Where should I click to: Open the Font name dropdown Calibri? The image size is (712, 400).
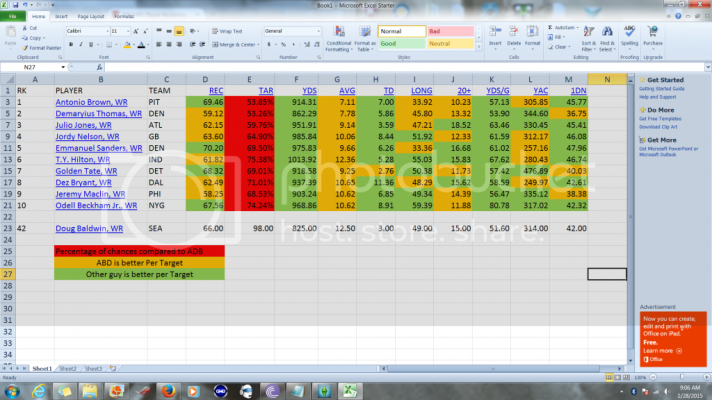tap(108, 31)
